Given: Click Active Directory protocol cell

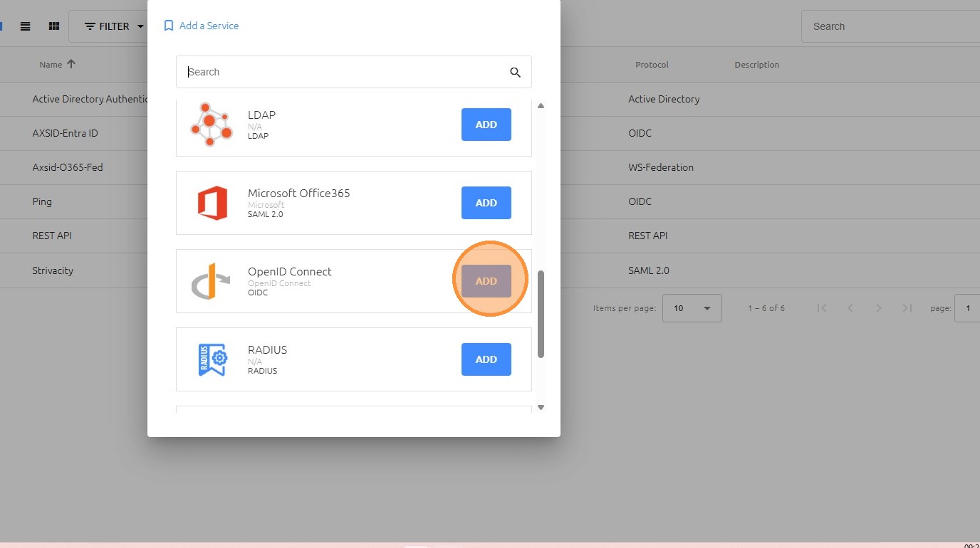Looking at the screenshot, I should 664,99.
